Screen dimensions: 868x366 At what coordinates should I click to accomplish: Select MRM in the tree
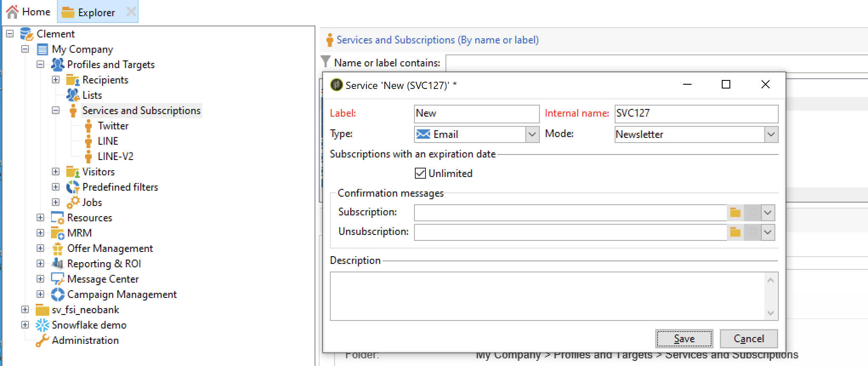[79, 233]
